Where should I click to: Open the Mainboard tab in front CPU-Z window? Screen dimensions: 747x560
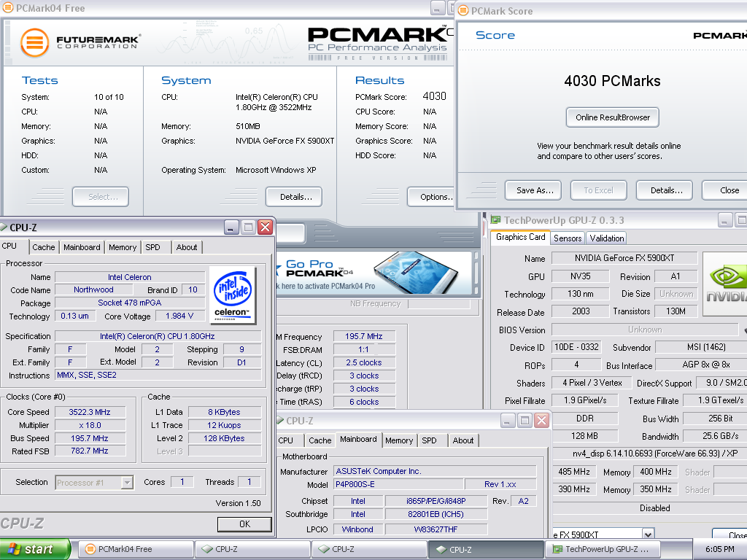click(x=82, y=247)
